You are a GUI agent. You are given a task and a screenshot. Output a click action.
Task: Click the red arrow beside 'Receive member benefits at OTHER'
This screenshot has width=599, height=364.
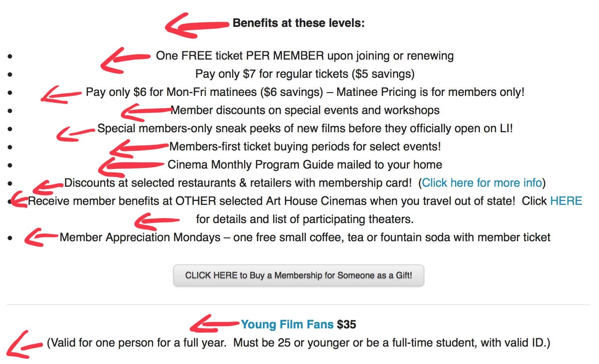19,200
